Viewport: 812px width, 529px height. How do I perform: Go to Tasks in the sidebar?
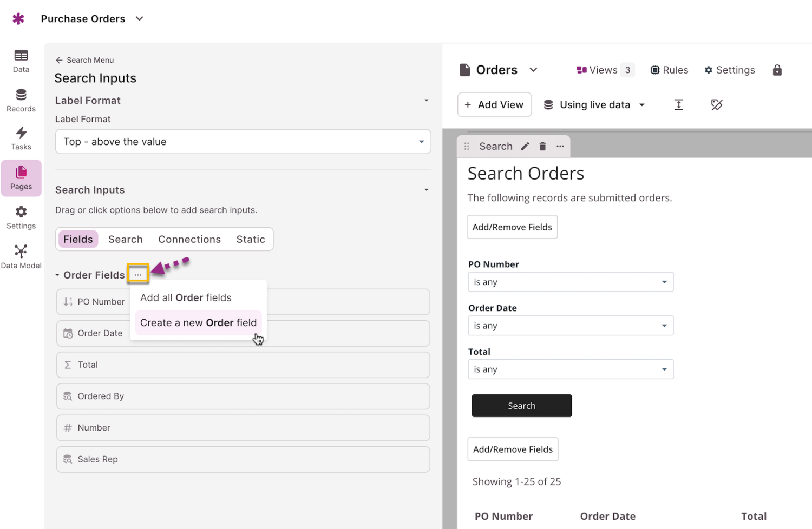coord(21,138)
